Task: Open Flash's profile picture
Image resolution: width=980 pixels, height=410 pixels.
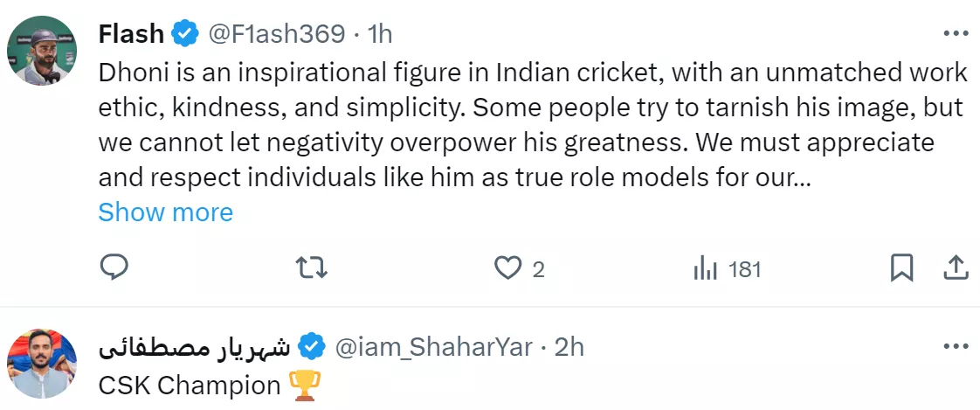Action: coord(42,50)
